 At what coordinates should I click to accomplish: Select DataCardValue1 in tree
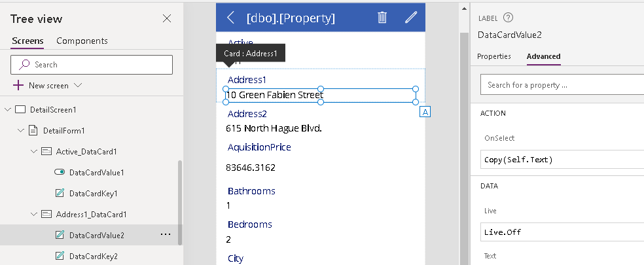pyautogui.click(x=96, y=173)
